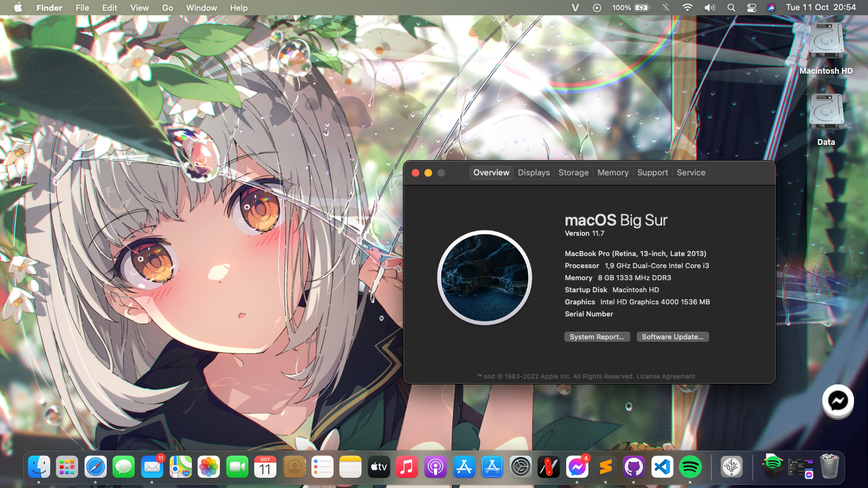The image size is (868, 488).
Task: Go to the Service tab
Action: [x=691, y=173]
